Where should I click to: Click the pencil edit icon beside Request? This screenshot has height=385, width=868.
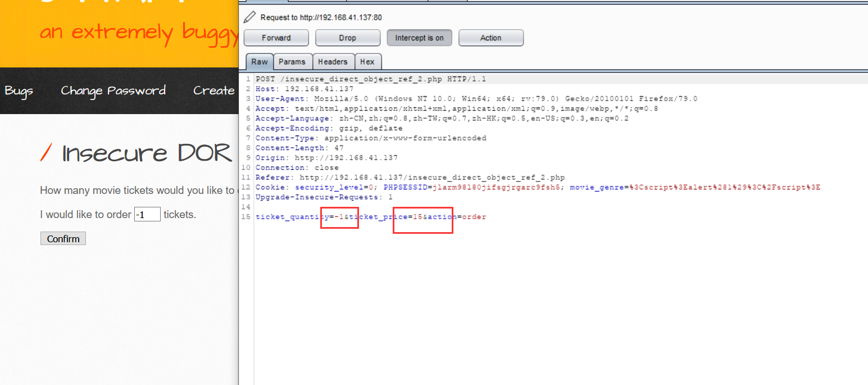(x=249, y=17)
